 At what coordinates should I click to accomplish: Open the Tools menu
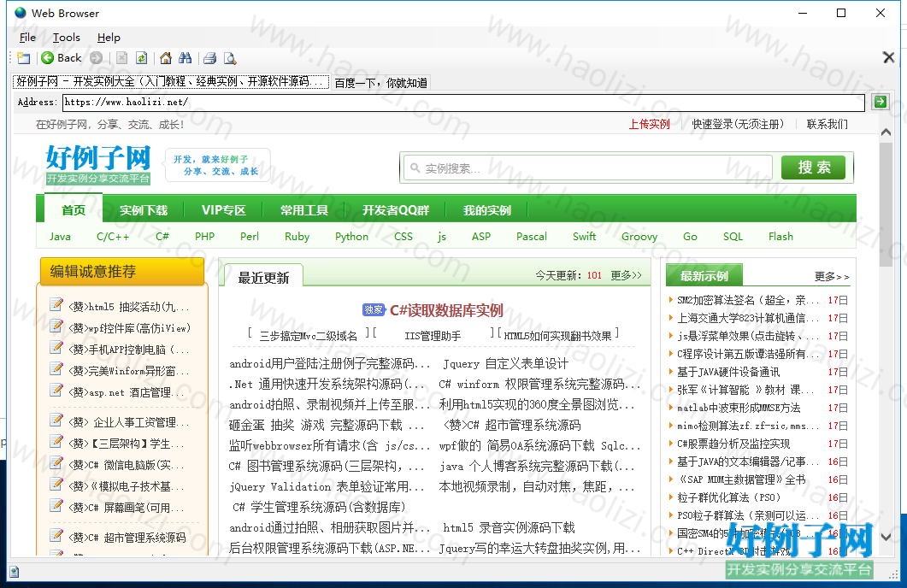67,38
